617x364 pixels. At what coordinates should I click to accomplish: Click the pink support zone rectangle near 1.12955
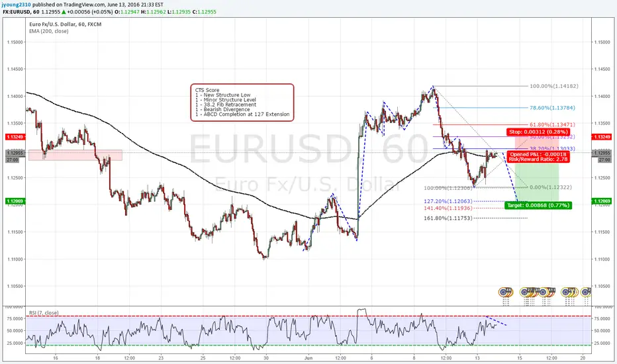coord(75,155)
